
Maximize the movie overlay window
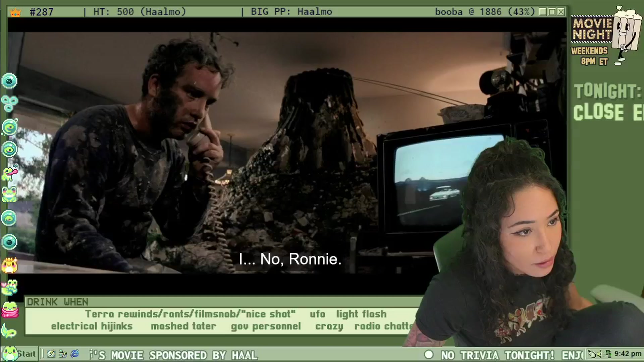552,12
